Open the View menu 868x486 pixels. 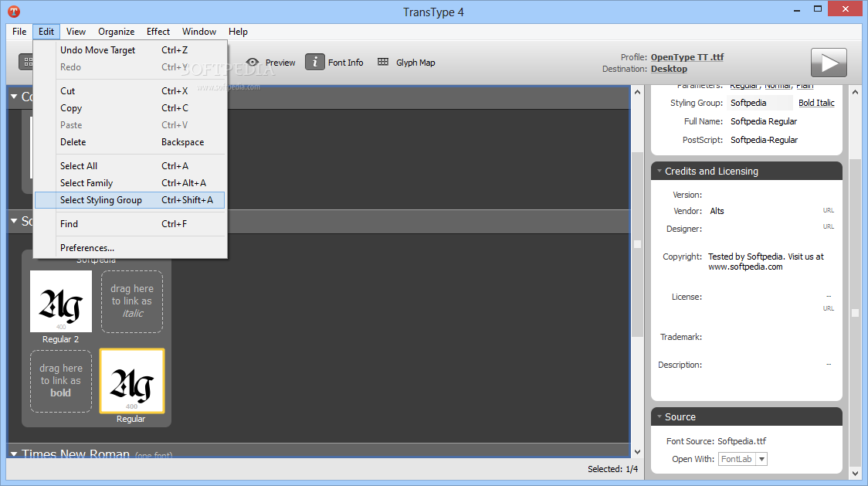[76, 32]
